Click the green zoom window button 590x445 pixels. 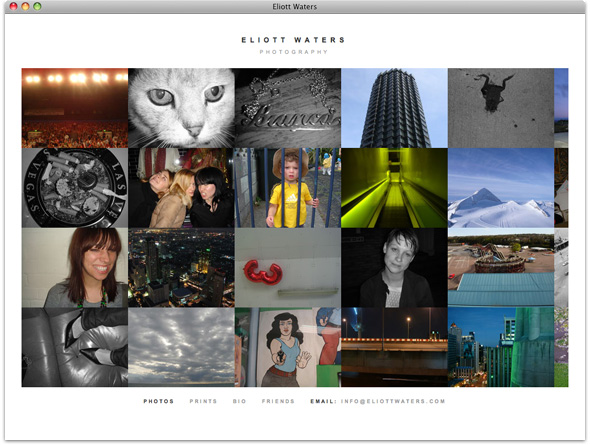37,6
